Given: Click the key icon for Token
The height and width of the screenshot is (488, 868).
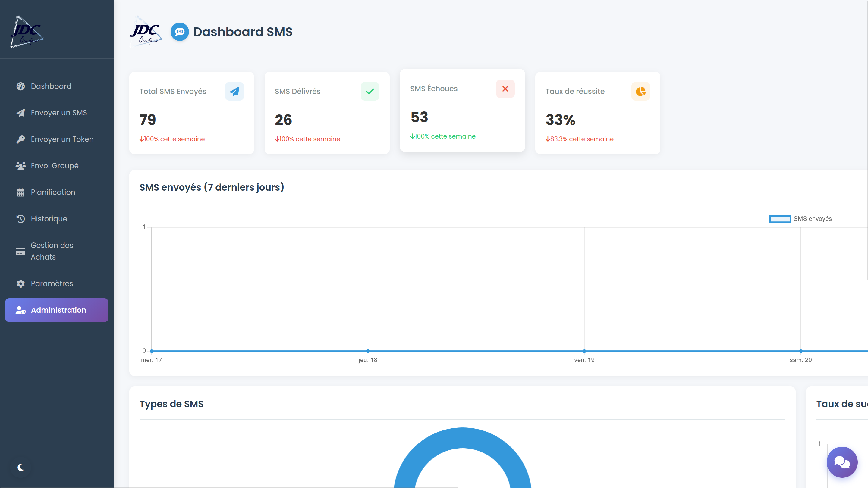Looking at the screenshot, I should [x=20, y=139].
